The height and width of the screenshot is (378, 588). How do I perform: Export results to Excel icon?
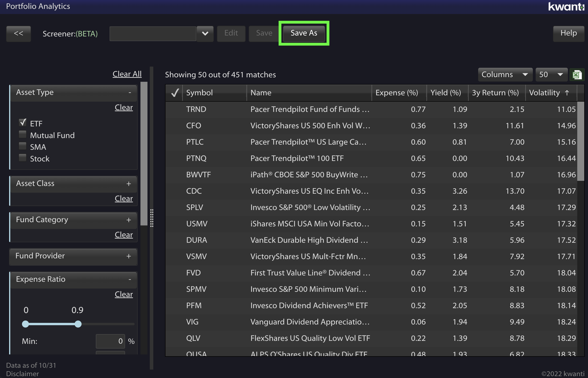[577, 75]
